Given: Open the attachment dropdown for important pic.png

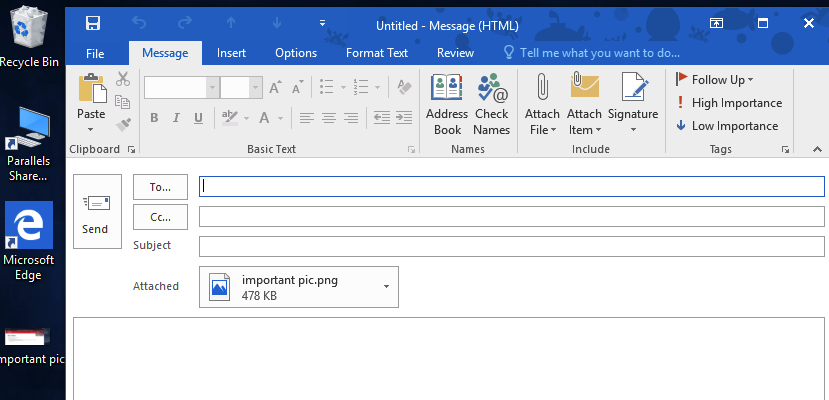Looking at the screenshot, I should (386, 287).
